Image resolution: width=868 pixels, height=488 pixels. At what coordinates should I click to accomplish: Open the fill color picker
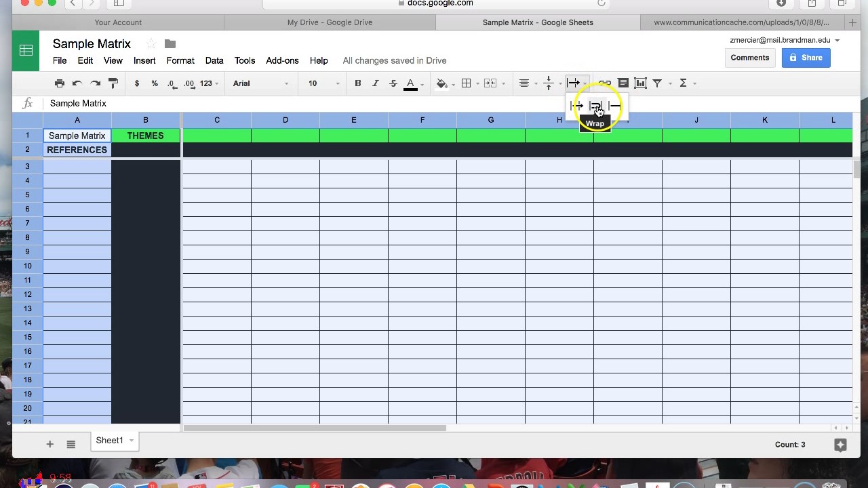pyautogui.click(x=442, y=83)
